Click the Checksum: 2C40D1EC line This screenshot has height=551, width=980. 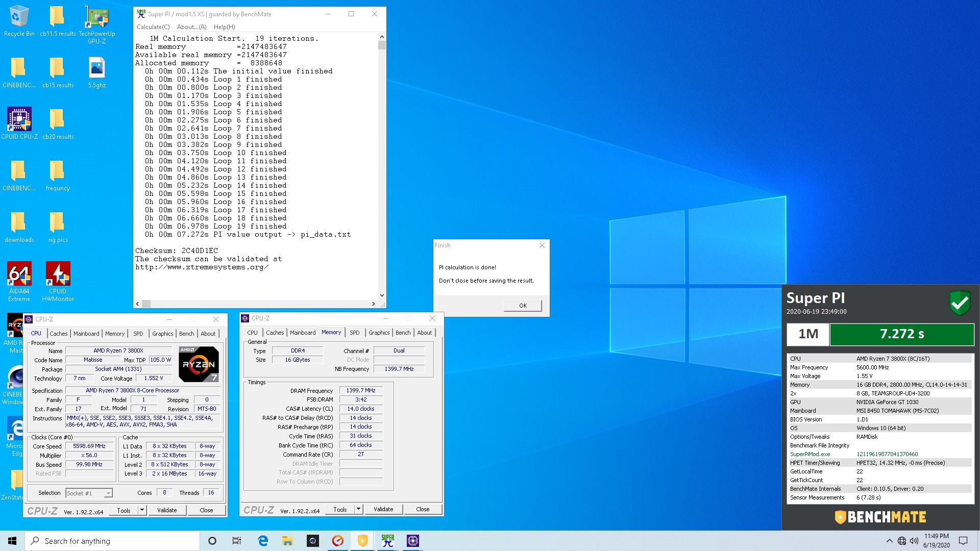pos(177,251)
